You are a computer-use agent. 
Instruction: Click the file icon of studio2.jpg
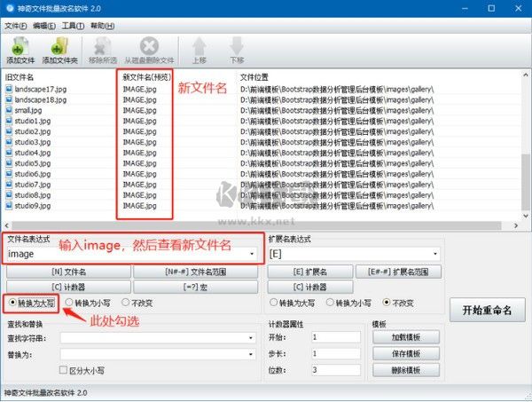pos(9,131)
